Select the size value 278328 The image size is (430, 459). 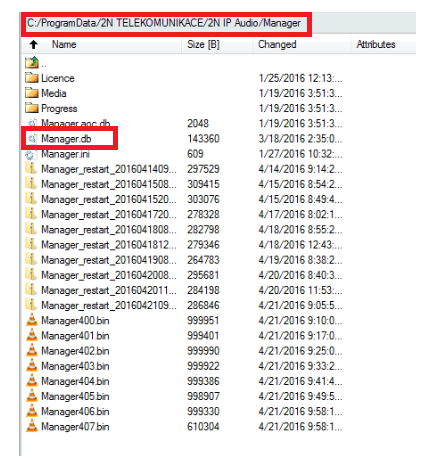[203, 214]
